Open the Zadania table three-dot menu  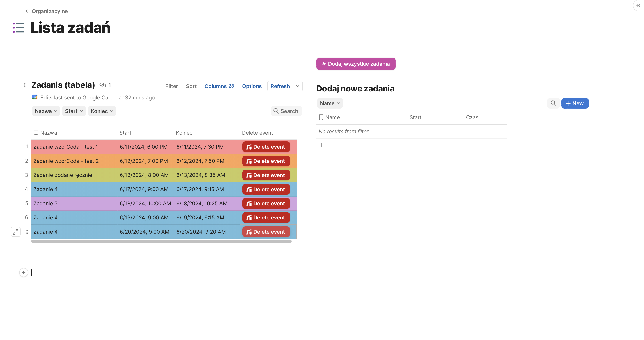(24, 85)
